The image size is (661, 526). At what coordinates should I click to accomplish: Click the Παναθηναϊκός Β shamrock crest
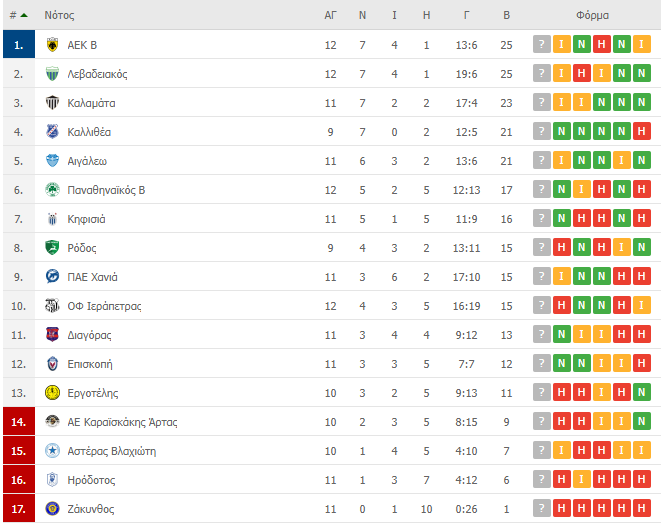52,190
